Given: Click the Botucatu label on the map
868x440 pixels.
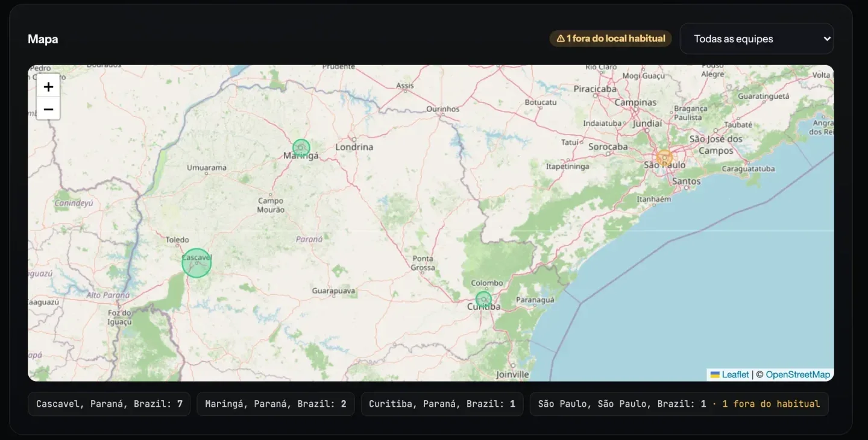Looking at the screenshot, I should [x=541, y=102].
